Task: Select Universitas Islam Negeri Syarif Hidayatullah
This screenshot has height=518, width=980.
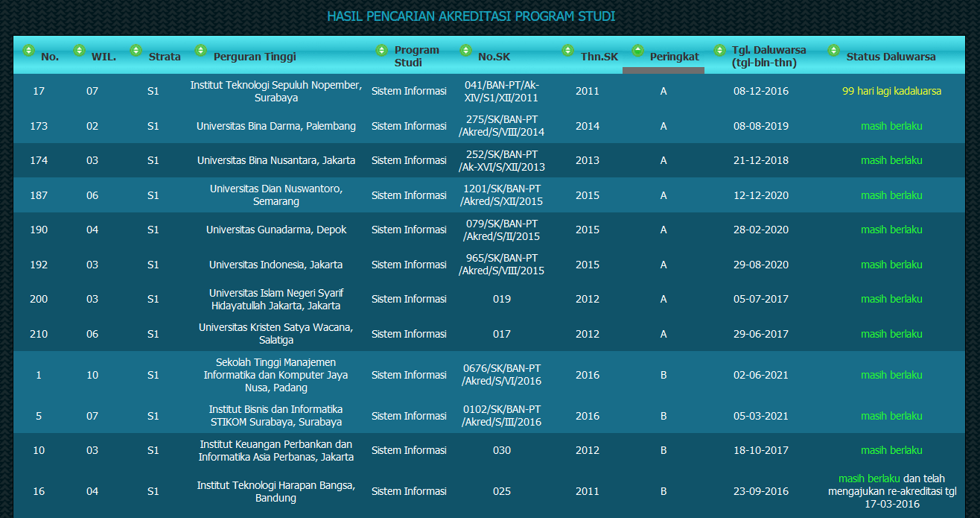Action: 276,299
